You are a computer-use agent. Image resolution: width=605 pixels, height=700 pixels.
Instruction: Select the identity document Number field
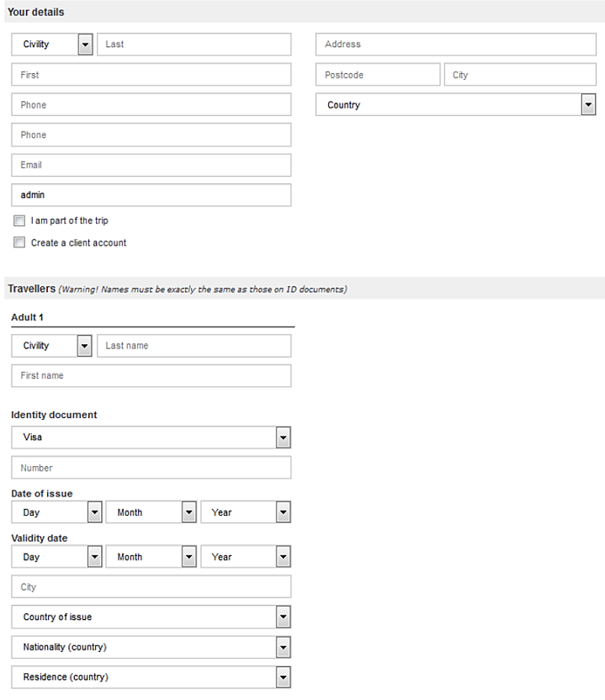[x=151, y=468]
